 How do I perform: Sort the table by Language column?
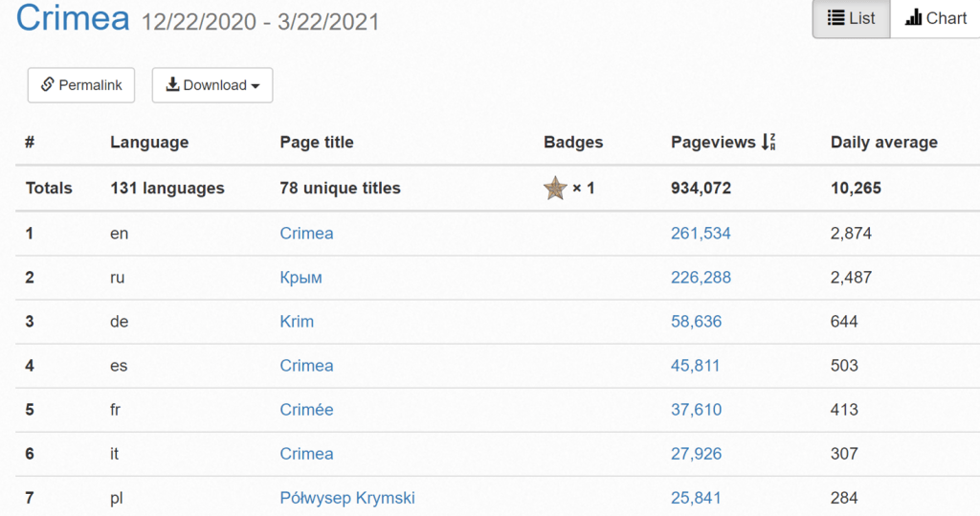tap(149, 143)
